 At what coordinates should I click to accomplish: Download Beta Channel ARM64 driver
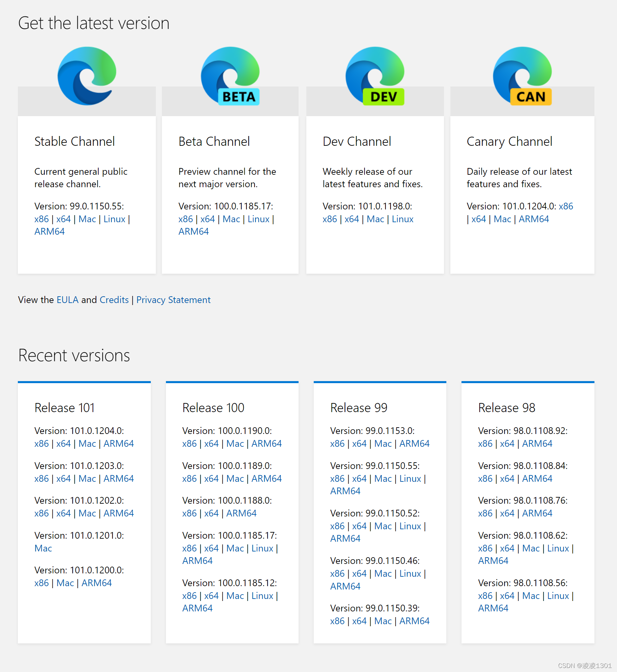coord(194,232)
